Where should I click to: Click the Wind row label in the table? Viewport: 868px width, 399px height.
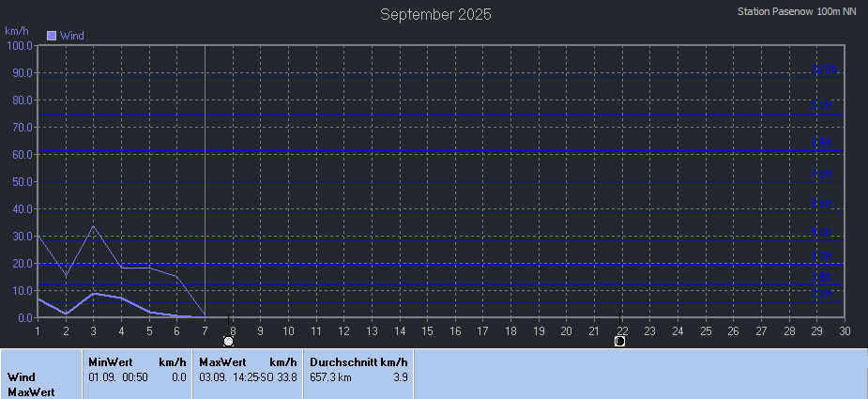21,377
